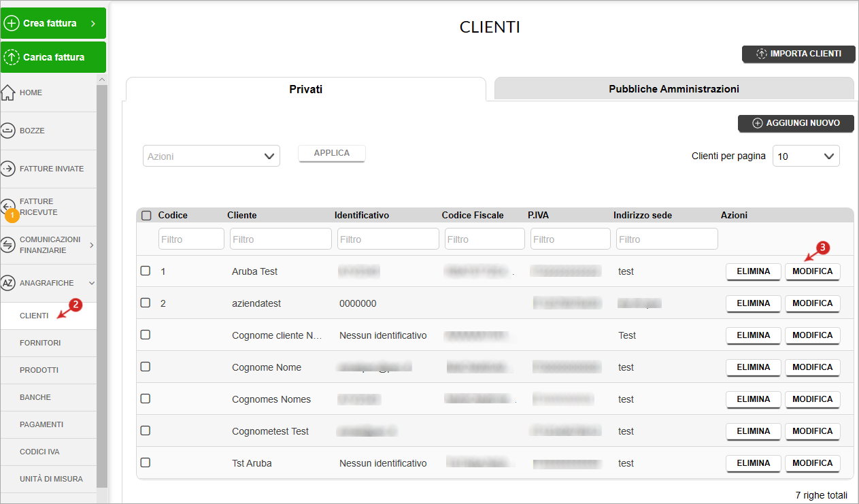The height and width of the screenshot is (504, 859).
Task: Click the Fatture Ricevute arrow icon
Action: [7, 206]
